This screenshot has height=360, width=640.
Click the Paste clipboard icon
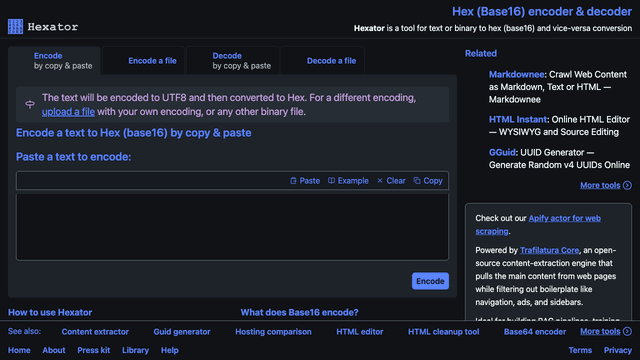(x=293, y=180)
